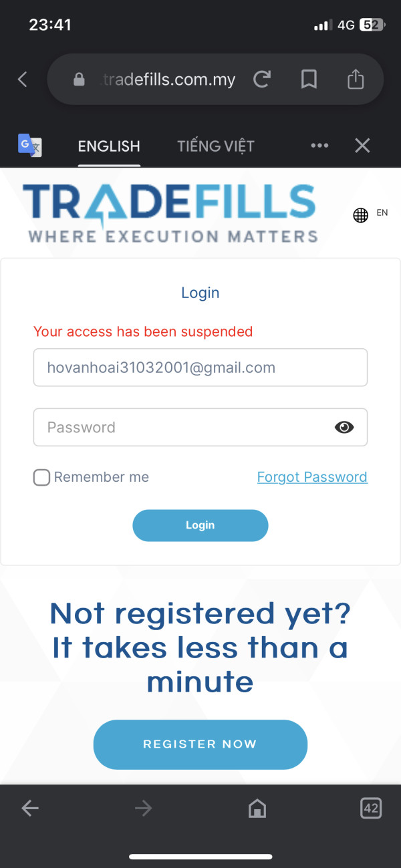Open the tab switcher showing 42 tabs
The width and height of the screenshot is (401, 868).
pyautogui.click(x=370, y=809)
